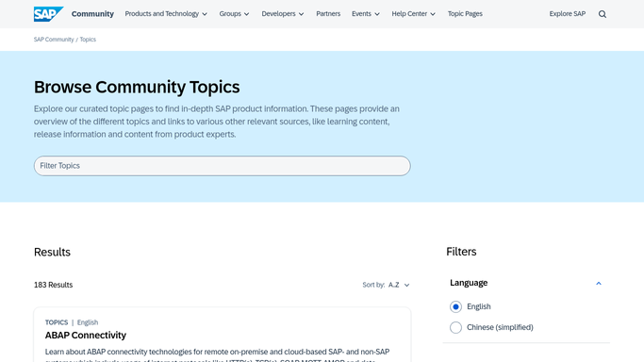Viewport: 644px width, 362px height.
Task: Expand the Groups menu
Action: tap(234, 14)
